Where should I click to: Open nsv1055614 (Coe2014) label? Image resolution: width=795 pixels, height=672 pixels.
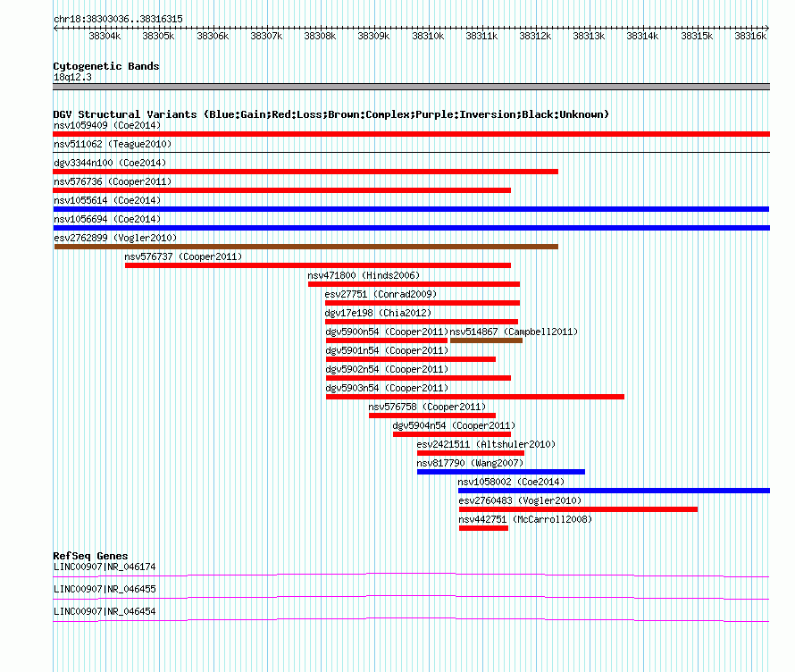(107, 200)
